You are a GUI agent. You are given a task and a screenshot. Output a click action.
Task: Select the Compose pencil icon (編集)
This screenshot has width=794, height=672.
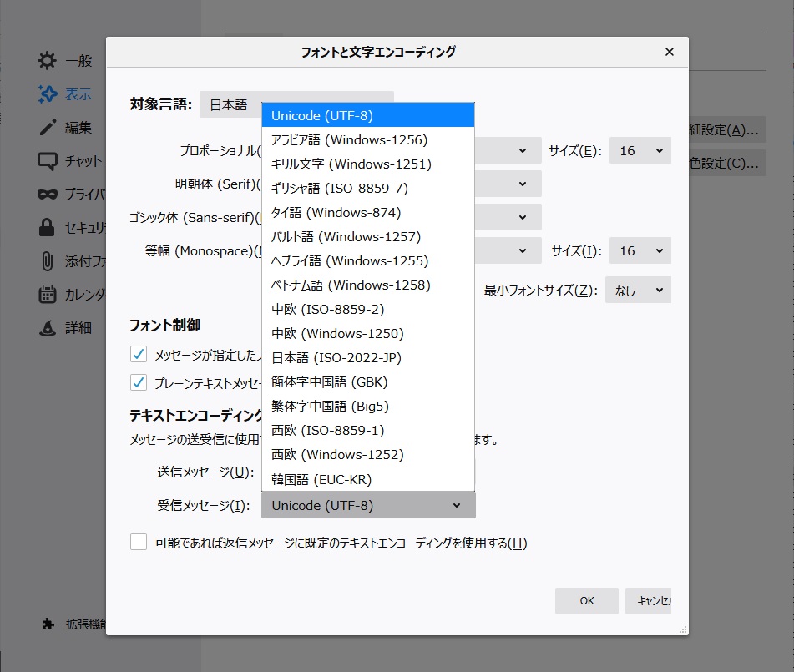[x=48, y=128]
